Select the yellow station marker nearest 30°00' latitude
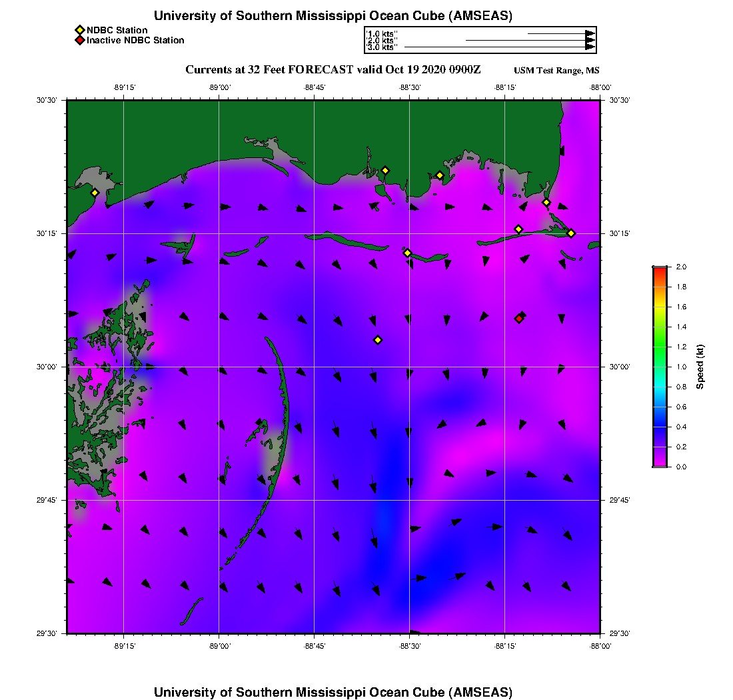733x700 pixels. pyautogui.click(x=378, y=340)
